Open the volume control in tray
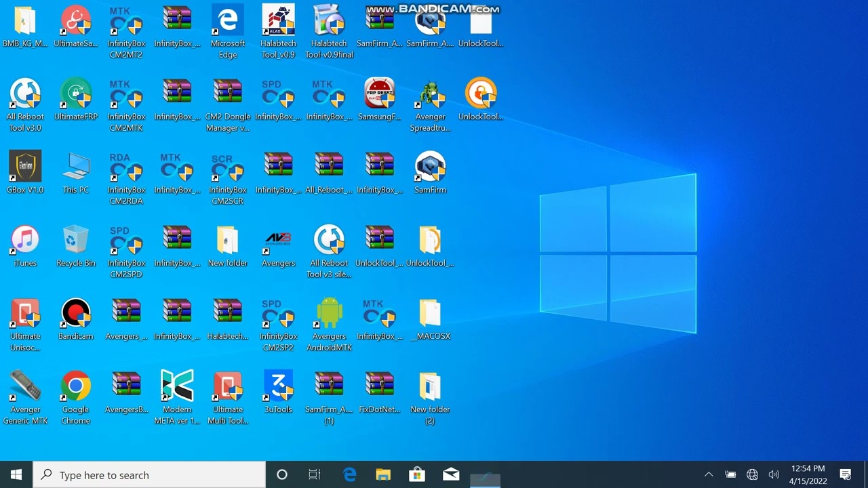Image resolution: width=868 pixels, height=488 pixels. [x=774, y=474]
